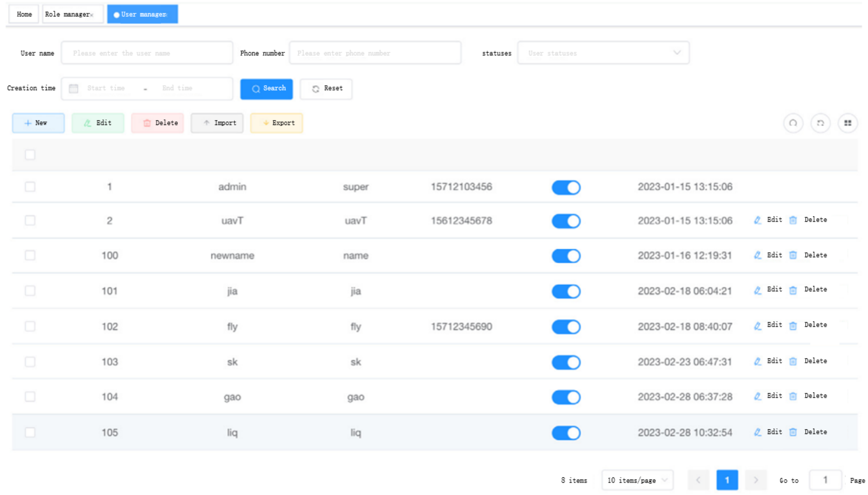Check the select-all checkbox in table header
868x495 pixels.
pyautogui.click(x=30, y=155)
